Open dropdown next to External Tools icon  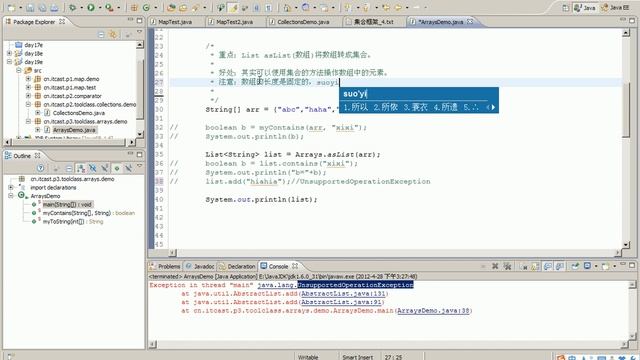coord(118,7)
